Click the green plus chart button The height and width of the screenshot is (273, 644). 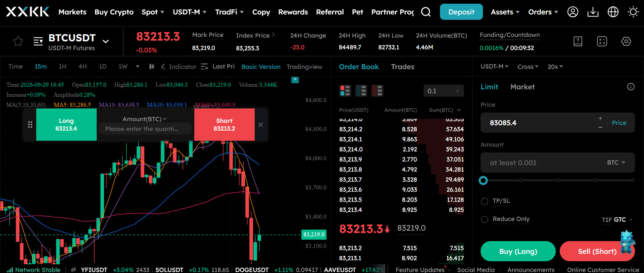(x=295, y=80)
